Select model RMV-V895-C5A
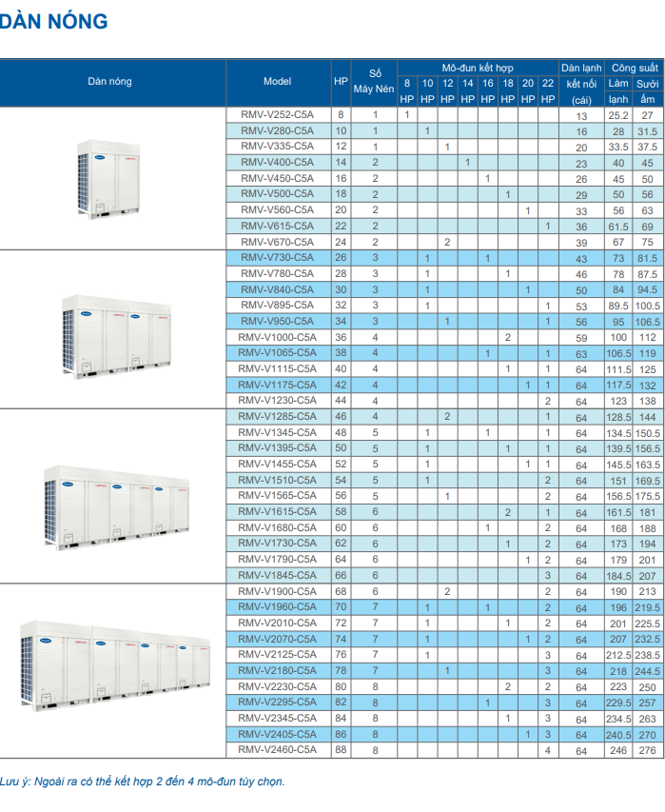665x812 pixels. 278,305
